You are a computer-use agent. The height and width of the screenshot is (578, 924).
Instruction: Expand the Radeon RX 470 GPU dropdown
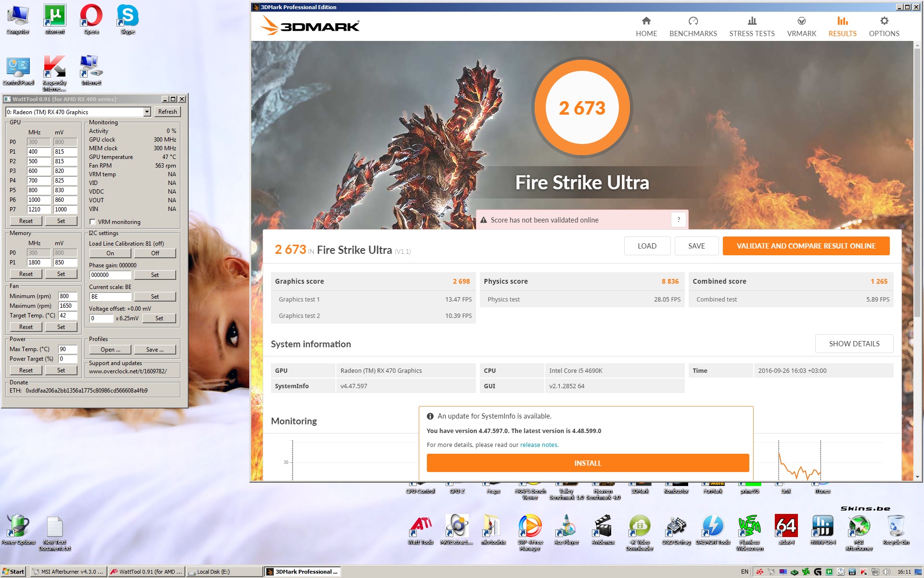tap(147, 112)
